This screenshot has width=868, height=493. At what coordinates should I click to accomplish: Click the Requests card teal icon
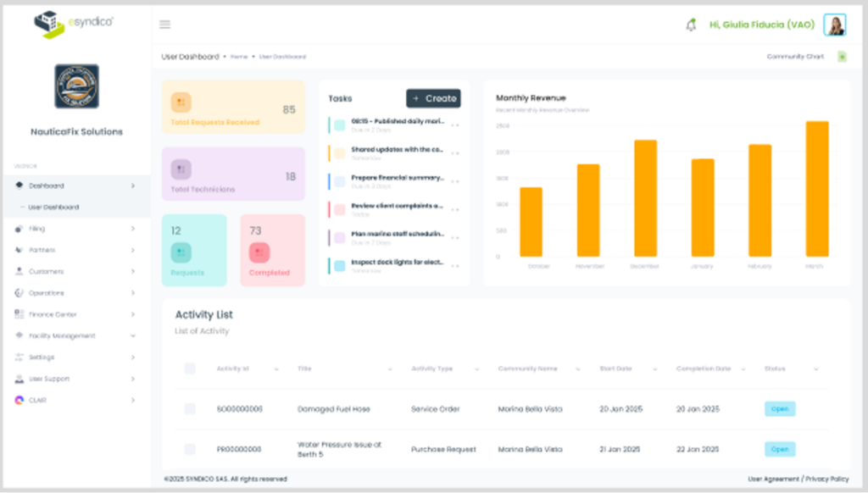pyautogui.click(x=181, y=252)
